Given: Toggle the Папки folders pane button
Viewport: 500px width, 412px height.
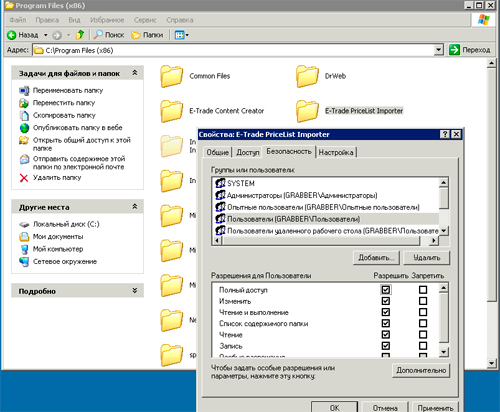Looking at the screenshot, I should pos(147,35).
